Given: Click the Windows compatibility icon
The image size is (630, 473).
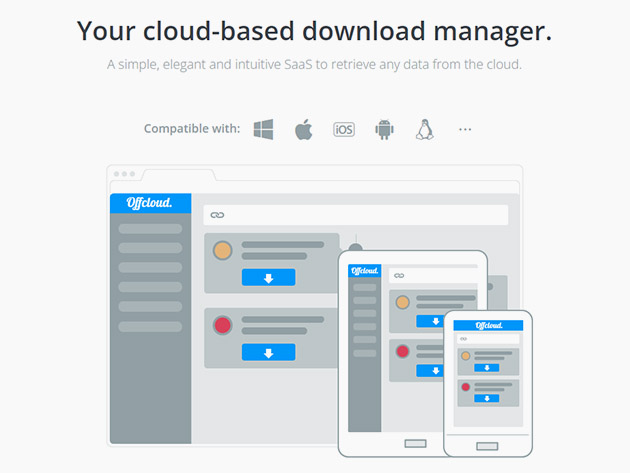Looking at the screenshot, I should coord(263,129).
